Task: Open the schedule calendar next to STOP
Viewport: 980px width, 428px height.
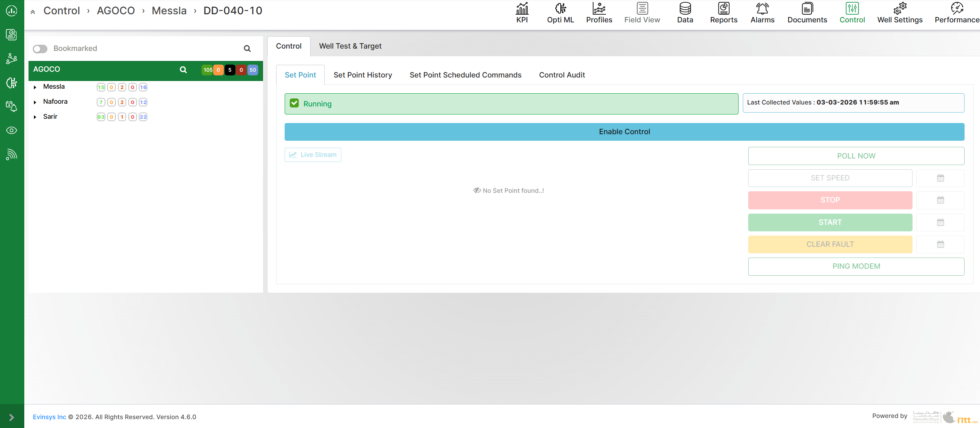Action: click(940, 200)
